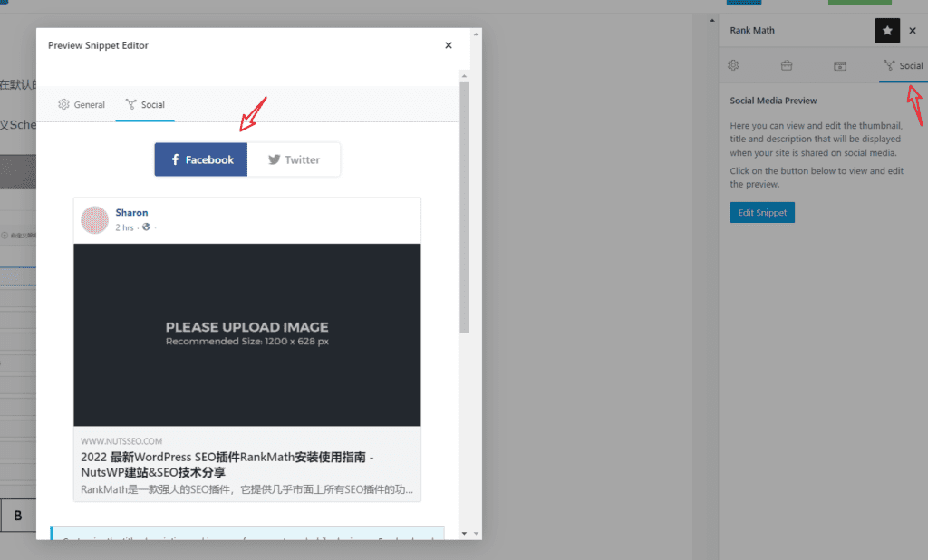Viewport: 928px width, 560px height.
Task: Click the Social Media Preview heading
Action: tap(773, 101)
